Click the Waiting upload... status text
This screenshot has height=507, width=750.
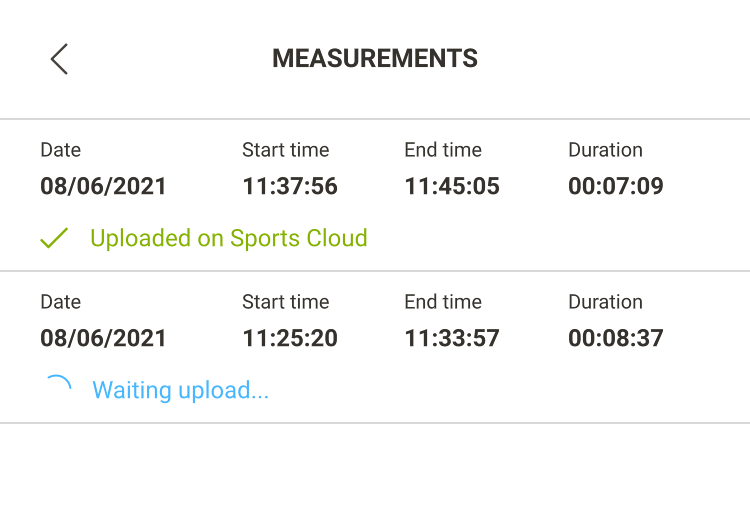(180, 390)
